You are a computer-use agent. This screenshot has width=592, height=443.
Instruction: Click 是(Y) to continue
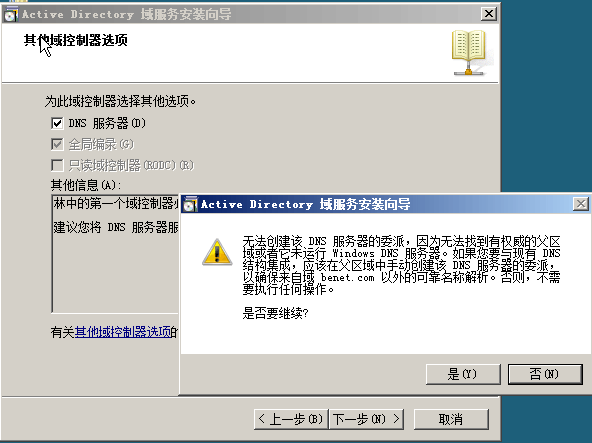tap(463, 374)
